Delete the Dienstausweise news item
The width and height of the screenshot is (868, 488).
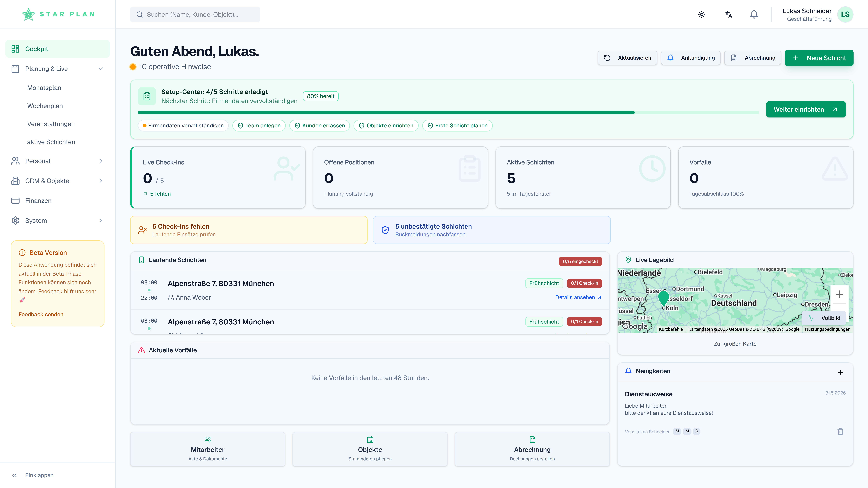tap(840, 431)
